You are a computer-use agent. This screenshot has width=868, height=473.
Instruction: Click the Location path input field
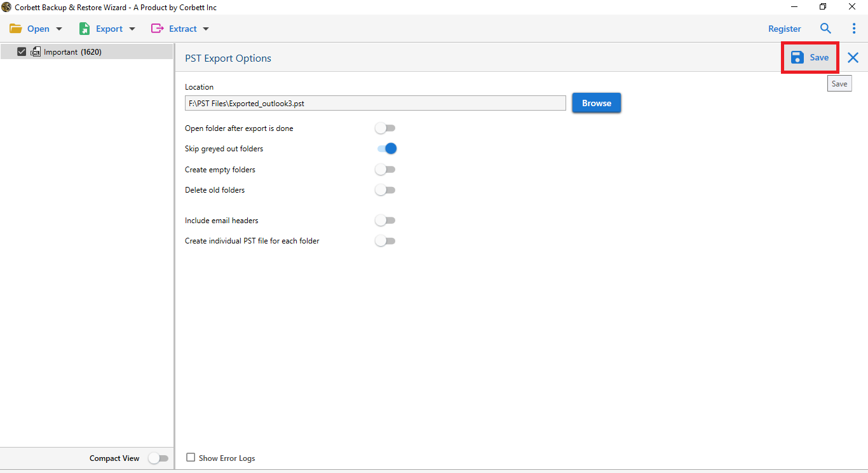(x=376, y=103)
